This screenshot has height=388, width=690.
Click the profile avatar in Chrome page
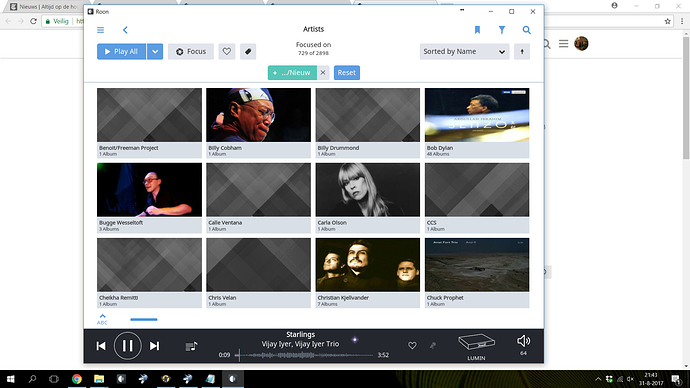point(581,43)
